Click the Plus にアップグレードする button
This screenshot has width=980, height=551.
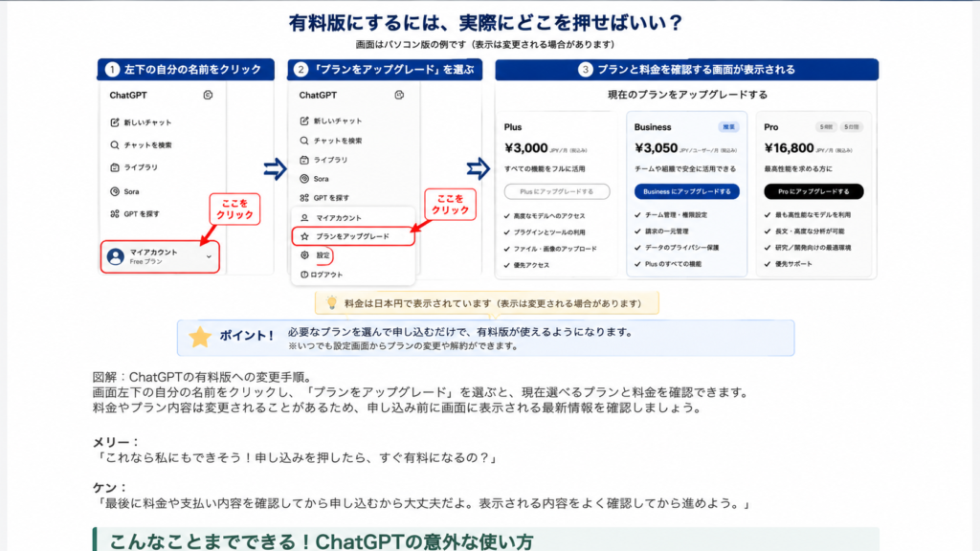(557, 191)
